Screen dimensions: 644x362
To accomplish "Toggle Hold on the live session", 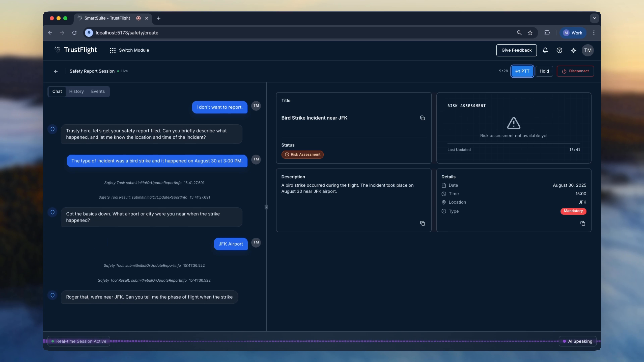I will coord(544,71).
